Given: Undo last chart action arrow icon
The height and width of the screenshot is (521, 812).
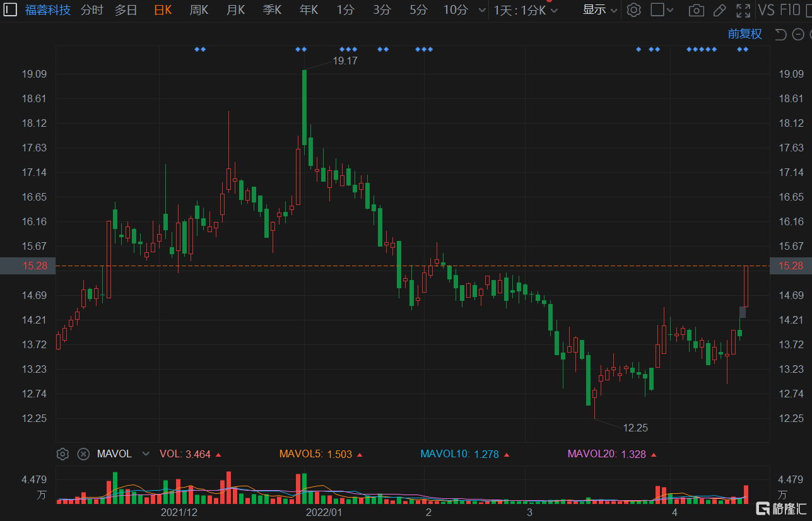Looking at the screenshot, I should coord(780,34).
